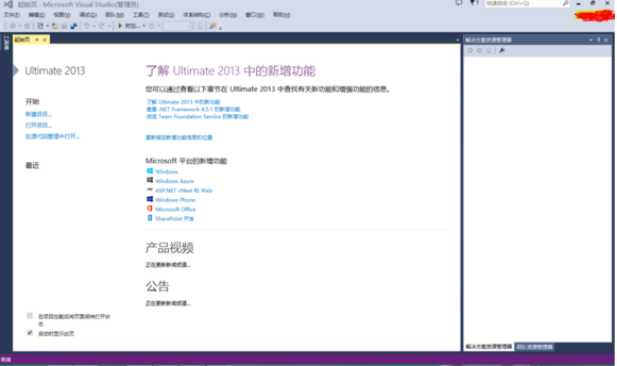Image resolution: width=617 pixels, height=366 pixels.
Task: Open the View menu
Action: pyautogui.click(x=62, y=15)
